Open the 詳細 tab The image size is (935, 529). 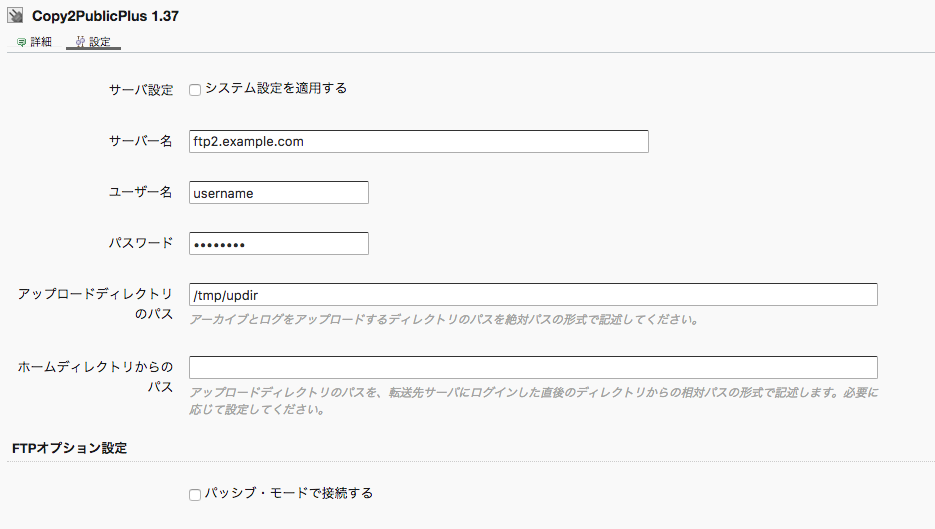(35, 42)
